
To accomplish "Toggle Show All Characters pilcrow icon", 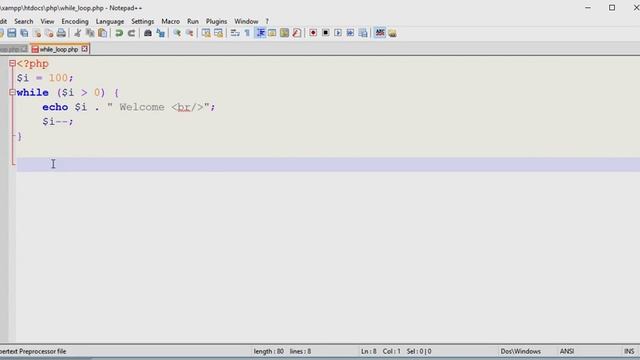I will [247, 33].
